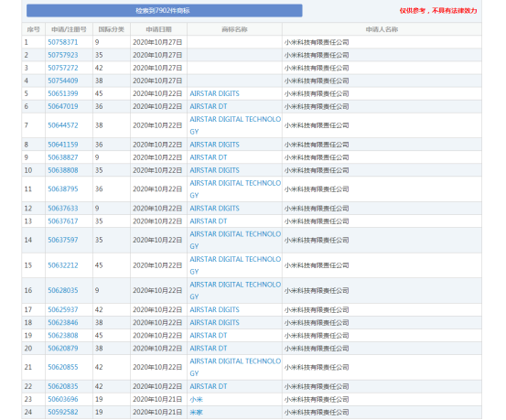
Task: Open registration number 50638795
Action: pyautogui.click(x=63, y=188)
